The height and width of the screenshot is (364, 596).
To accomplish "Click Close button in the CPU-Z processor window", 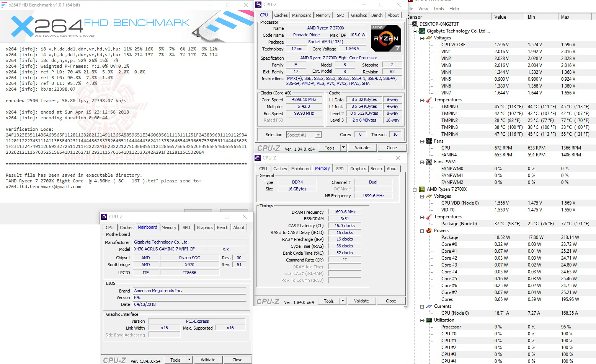I will (x=392, y=148).
